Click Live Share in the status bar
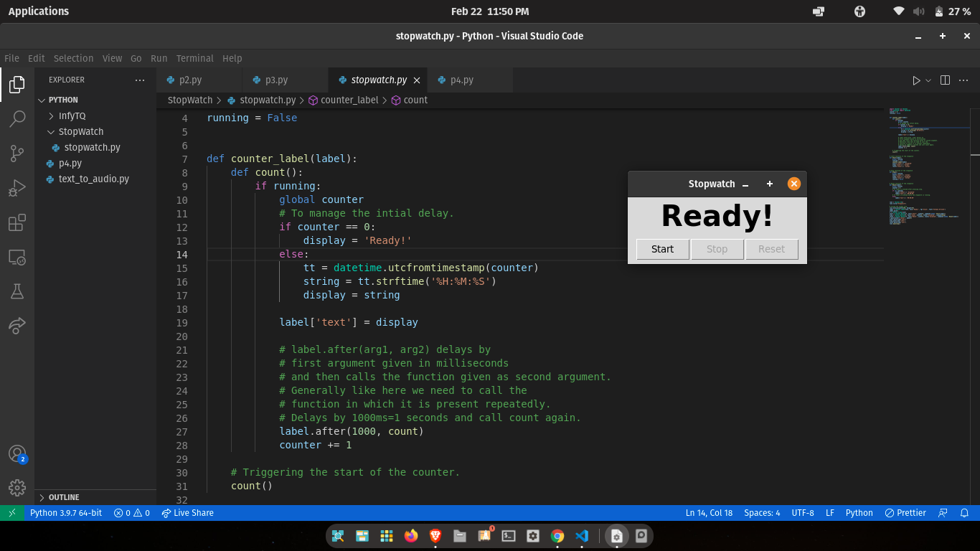 pyautogui.click(x=187, y=513)
